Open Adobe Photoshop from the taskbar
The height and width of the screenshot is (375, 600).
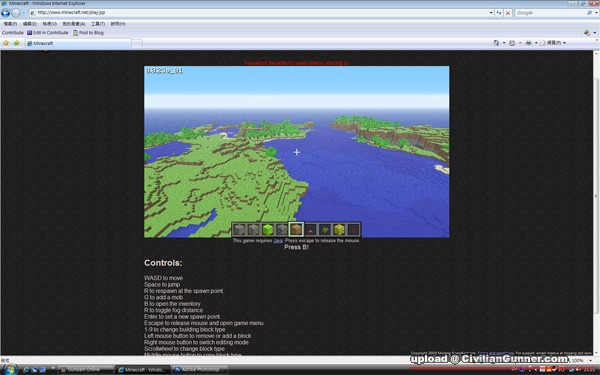pyautogui.click(x=199, y=370)
